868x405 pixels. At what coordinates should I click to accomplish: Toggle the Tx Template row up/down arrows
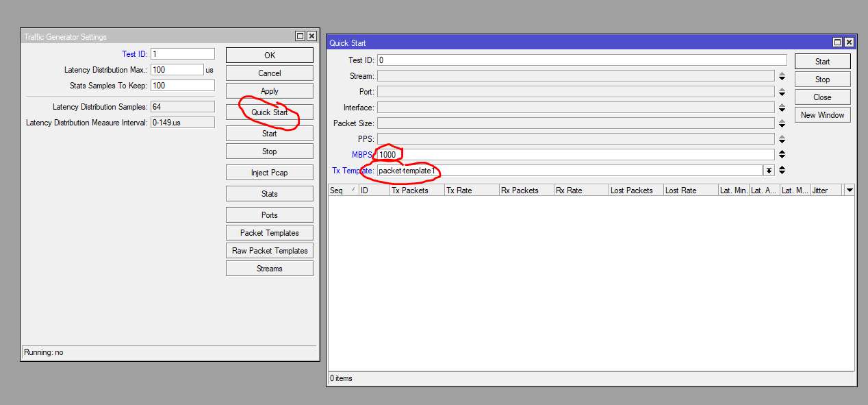coord(782,171)
